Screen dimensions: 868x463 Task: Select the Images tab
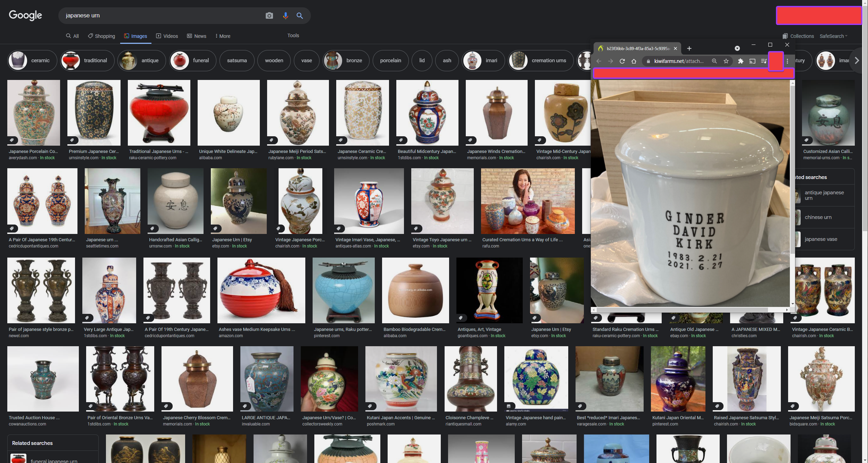point(135,36)
